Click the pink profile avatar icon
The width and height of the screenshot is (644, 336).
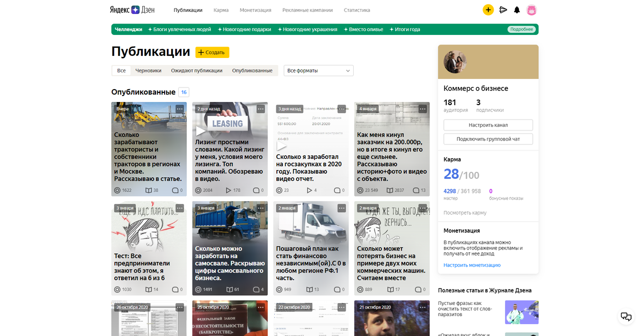[531, 9]
